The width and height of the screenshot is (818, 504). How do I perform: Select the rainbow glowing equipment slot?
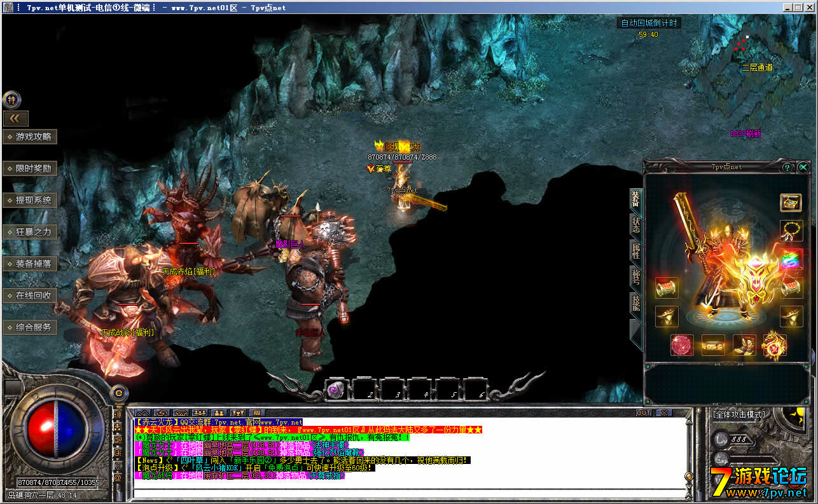coord(791,259)
